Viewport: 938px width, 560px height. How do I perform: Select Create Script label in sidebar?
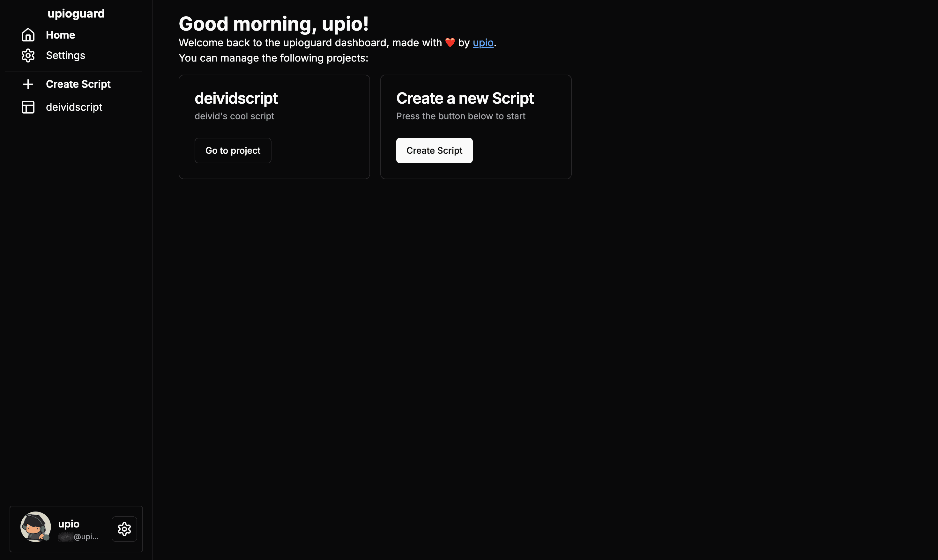[x=78, y=84]
